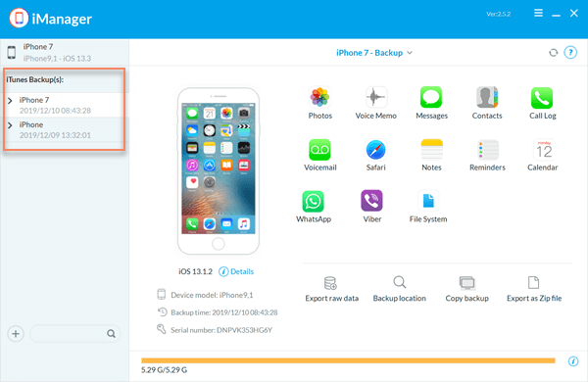Click the iTunes Backup(s) header
Image resolution: width=588 pixels, height=382 pixels.
coord(35,79)
